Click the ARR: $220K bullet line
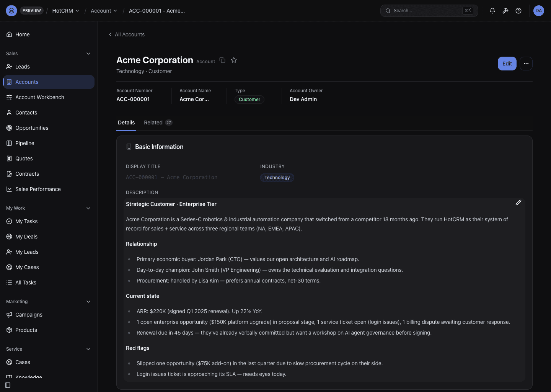The image size is (551, 392). [199, 311]
